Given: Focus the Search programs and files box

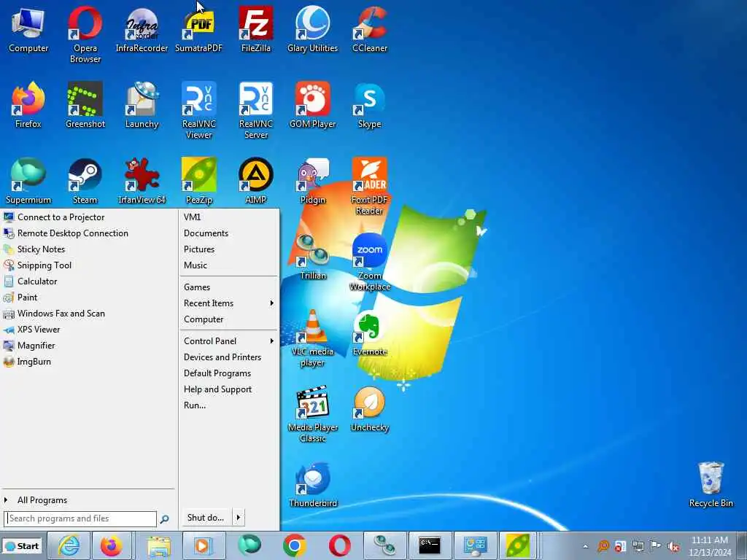Looking at the screenshot, I should point(80,518).
